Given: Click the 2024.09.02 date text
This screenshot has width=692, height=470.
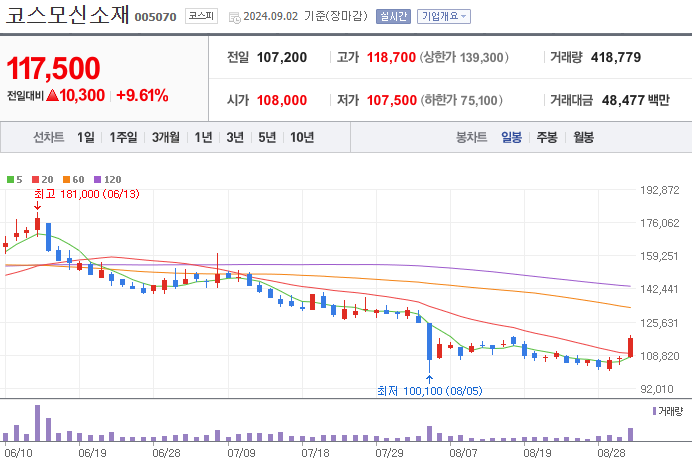Looking at the screenshot, I should pos(271,16).
